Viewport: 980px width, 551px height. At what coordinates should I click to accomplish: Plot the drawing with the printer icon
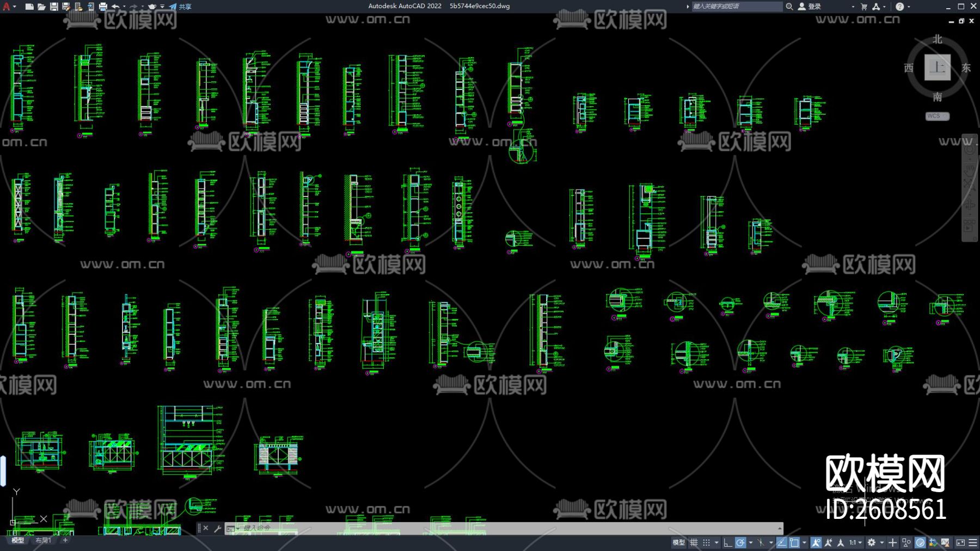pos(103,7)
